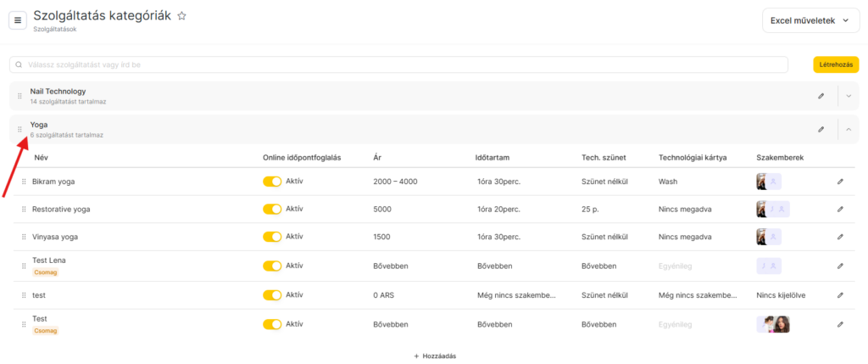Open Excel műveletek dropdown
The height and width of the screenshot is (364, 868).
coord(810,20)
